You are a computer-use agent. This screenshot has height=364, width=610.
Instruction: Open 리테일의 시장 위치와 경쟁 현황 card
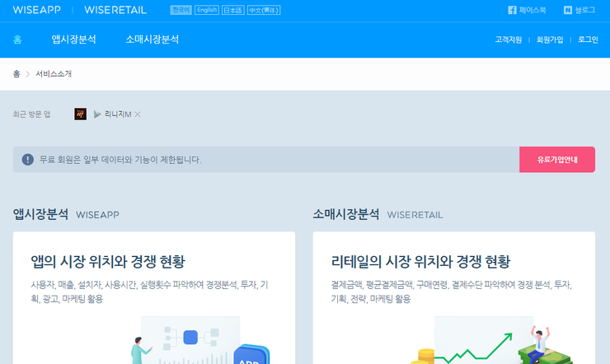(x=454, y=298)
